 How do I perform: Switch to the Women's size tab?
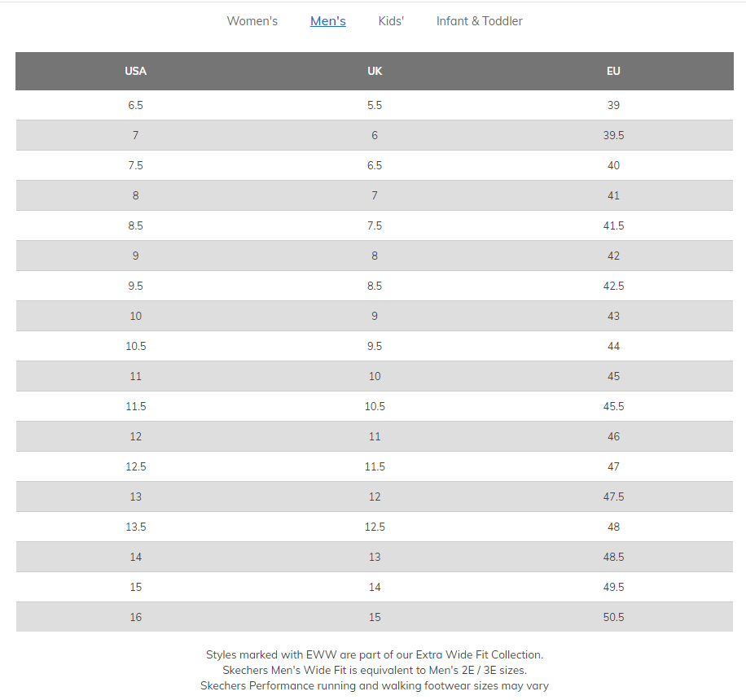[252, 21]
